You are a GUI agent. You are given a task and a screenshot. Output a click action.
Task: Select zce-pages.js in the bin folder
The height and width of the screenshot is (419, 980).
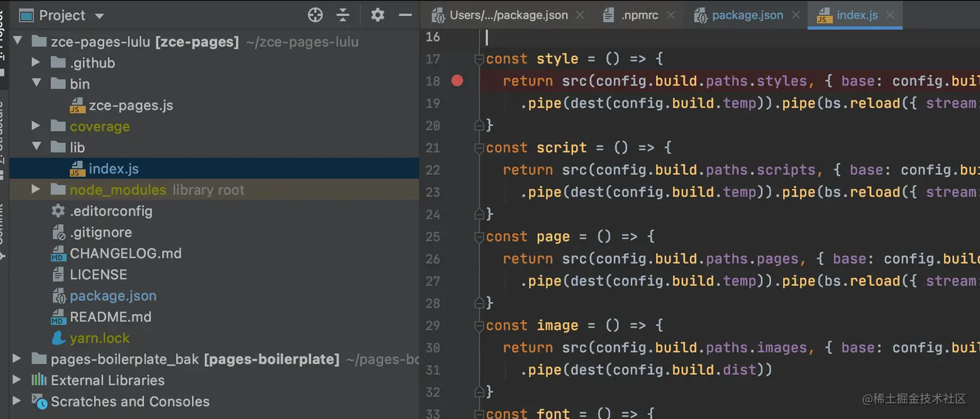pyautogui.click(x=131, y=105)
